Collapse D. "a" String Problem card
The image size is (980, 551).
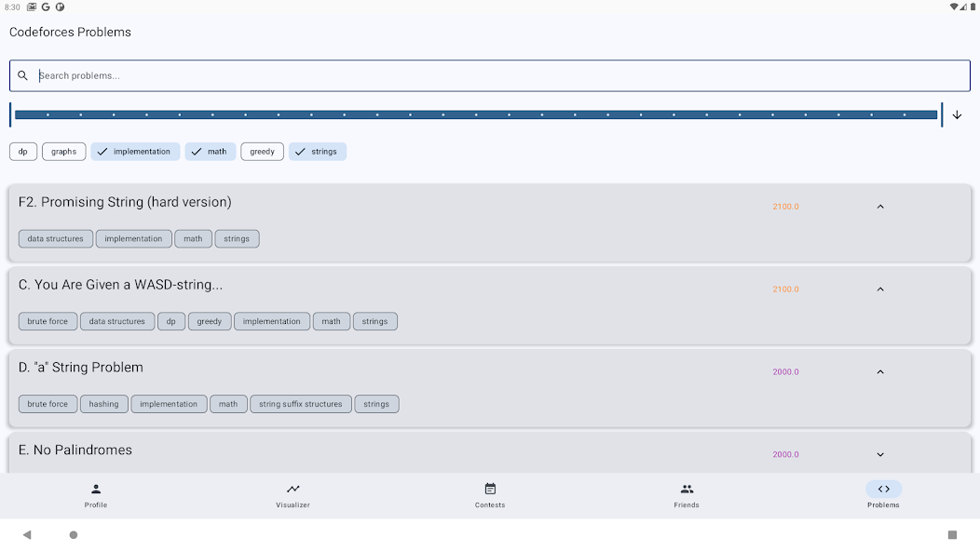(x=880, y=371)
